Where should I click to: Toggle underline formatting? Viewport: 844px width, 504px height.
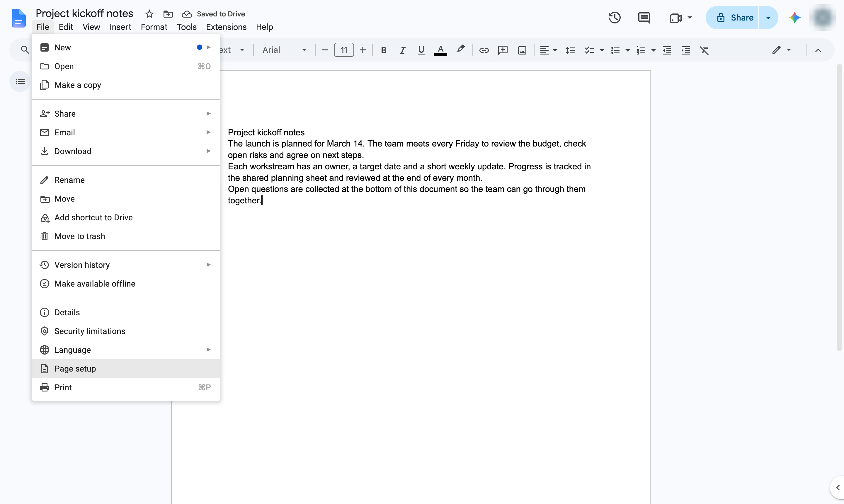(421, 50)
